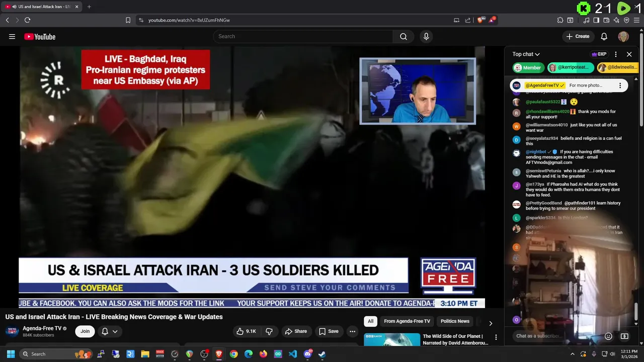Open the YouTube notifications bell
Image resolution: width=644 pixels, height=362 pixels.
[x=604, y=36]
